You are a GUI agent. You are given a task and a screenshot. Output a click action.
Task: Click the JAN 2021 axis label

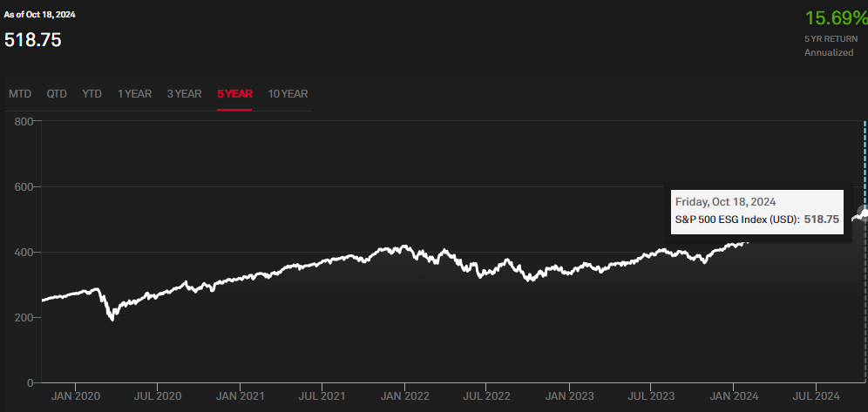click(x=239, y=396)
